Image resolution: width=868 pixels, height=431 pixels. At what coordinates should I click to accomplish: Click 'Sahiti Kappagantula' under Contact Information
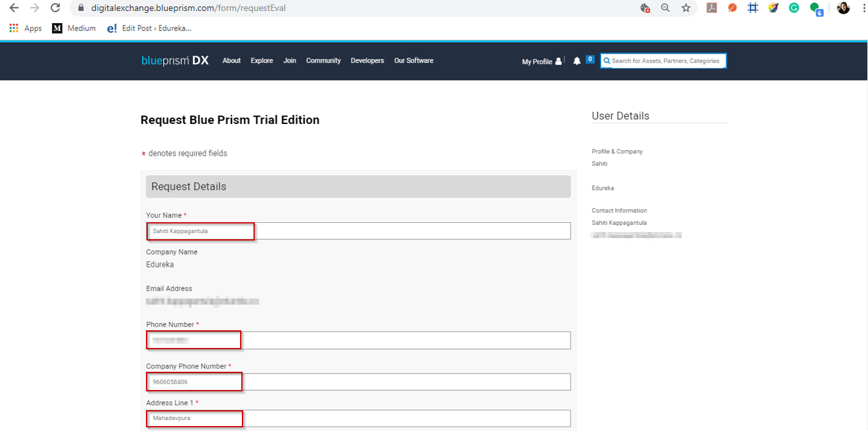619,223
